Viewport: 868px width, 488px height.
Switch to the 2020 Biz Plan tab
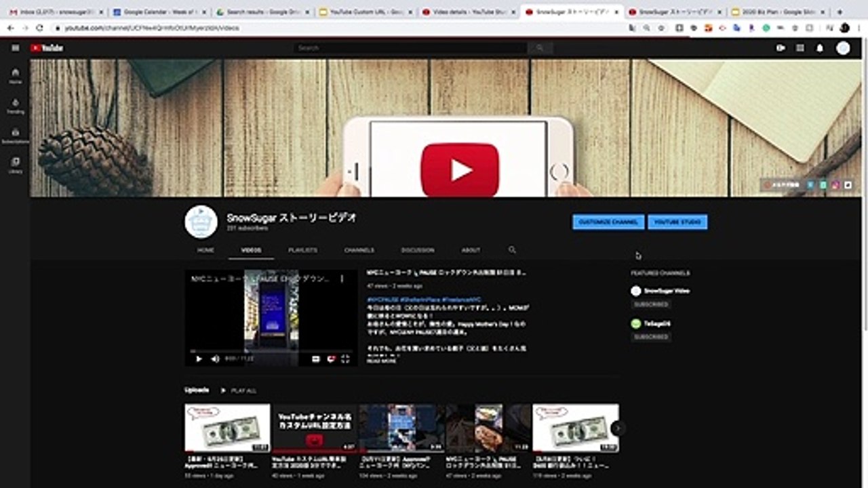778,12
